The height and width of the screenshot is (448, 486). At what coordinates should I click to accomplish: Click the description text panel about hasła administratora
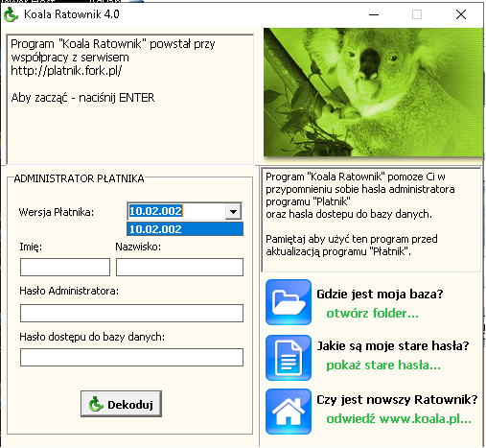(x=371, y=220)
